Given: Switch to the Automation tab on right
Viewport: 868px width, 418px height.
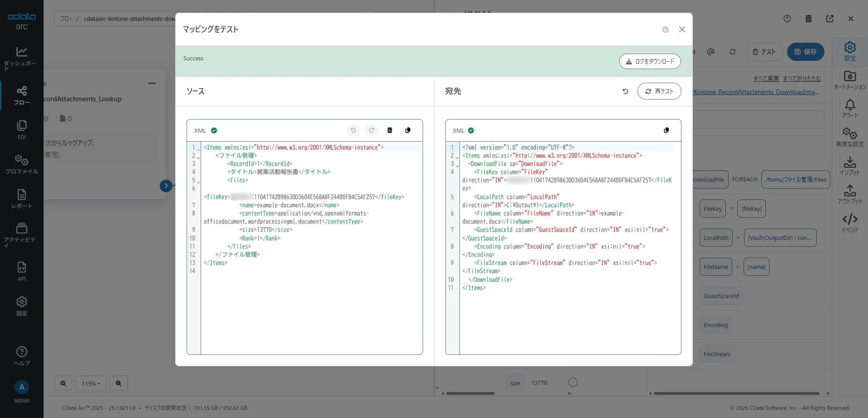Looking at the screenshot, I should coord(849,80).
